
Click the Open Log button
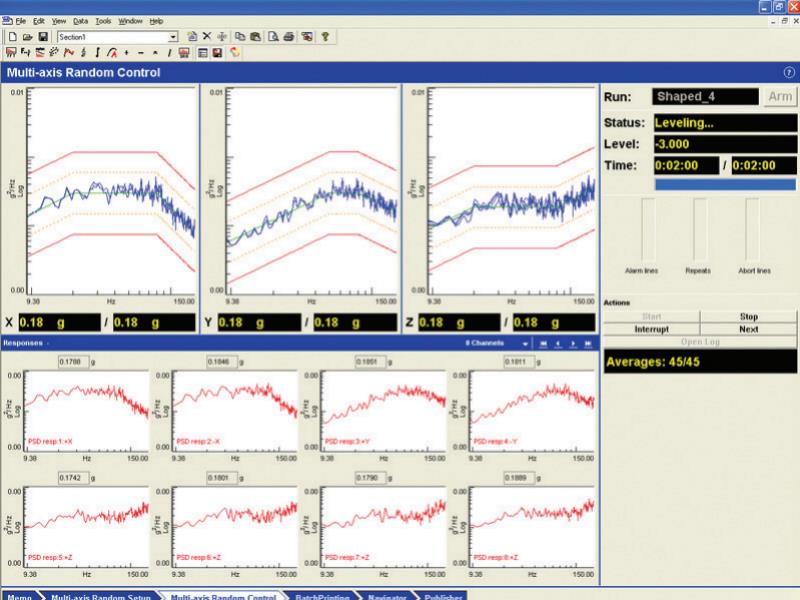(700, 341)
